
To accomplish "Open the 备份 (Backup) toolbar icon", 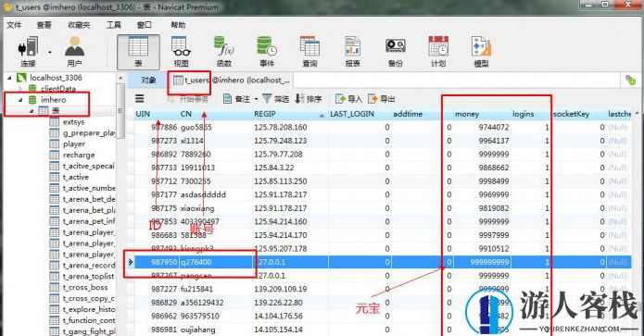I will tap(396, 51).
